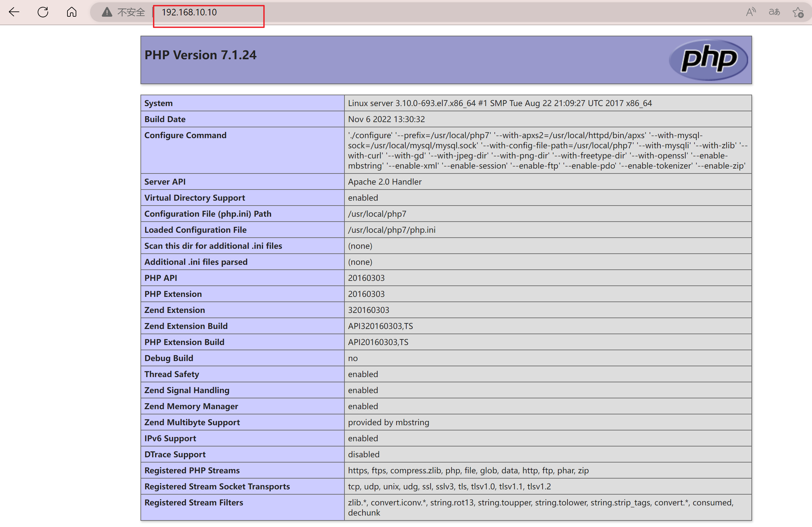
Task: Select the IPv6 Support label
Action: pyautogui.click(x=170, y=438)
